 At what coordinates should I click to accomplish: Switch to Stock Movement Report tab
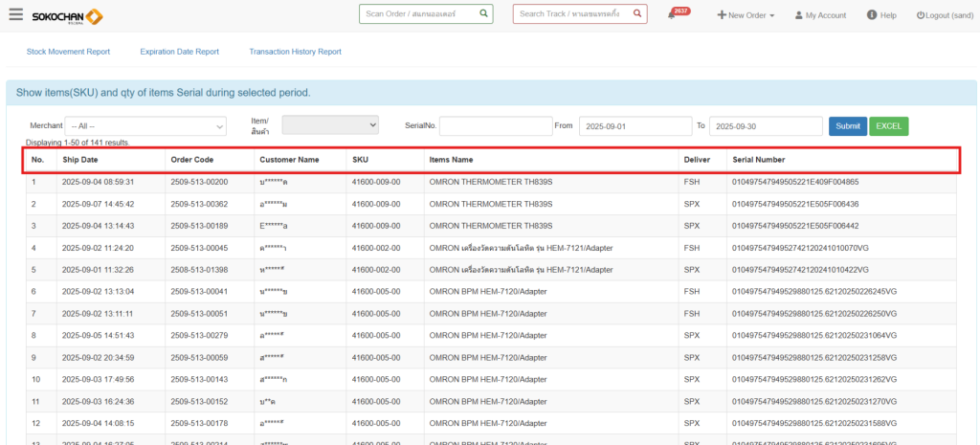[x=68, y=52]
